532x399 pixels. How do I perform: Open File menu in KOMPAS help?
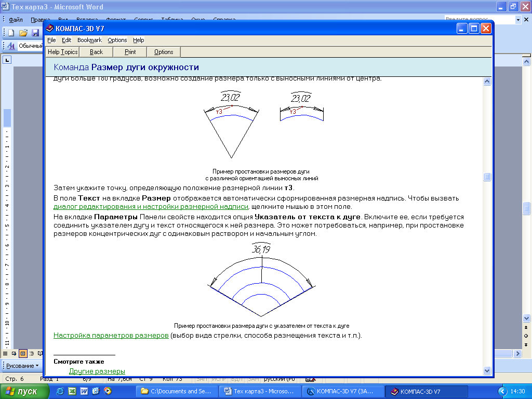tap(51, 40)
